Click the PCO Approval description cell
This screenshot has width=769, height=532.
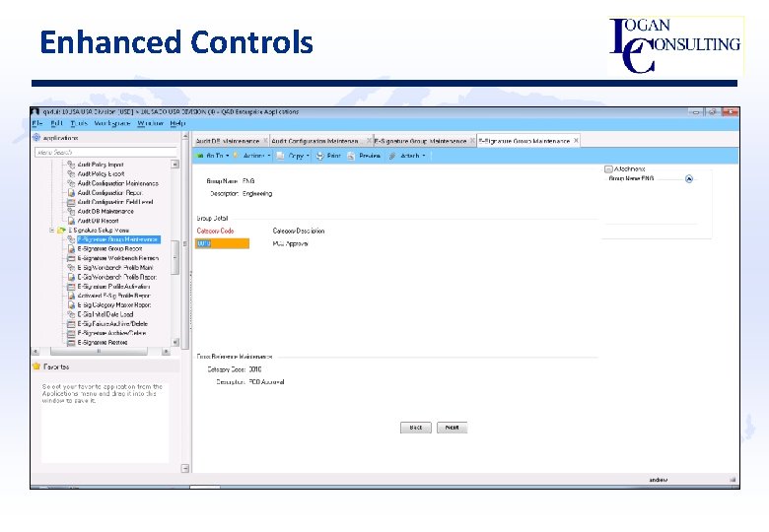[x=290, y=243]
